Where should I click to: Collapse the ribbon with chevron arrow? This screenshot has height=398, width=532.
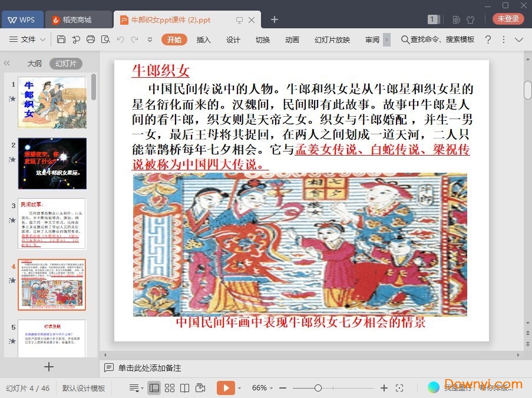tap(519, 40)
